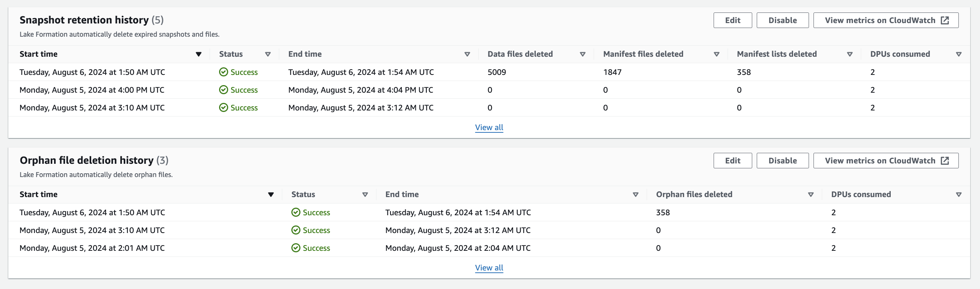Sort by Manifest files deleted icon
The image size is (980, 289).
(716, 54)
